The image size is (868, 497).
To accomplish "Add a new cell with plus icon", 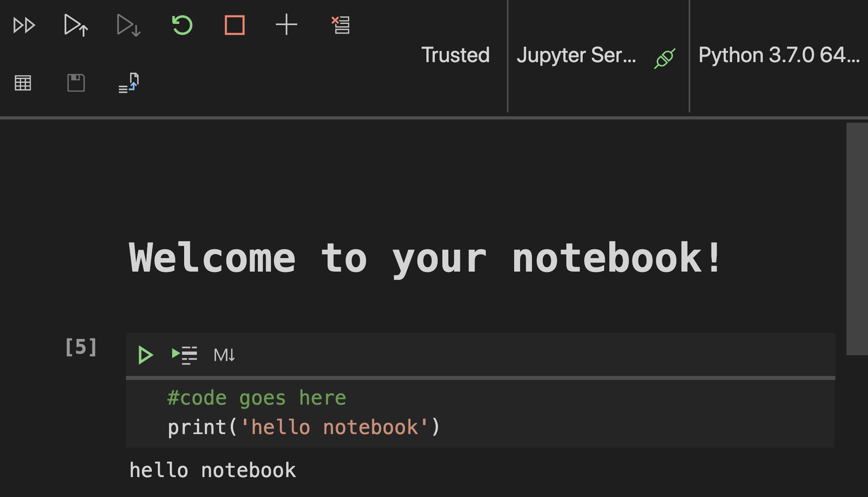I will click(x=286, y=25).
